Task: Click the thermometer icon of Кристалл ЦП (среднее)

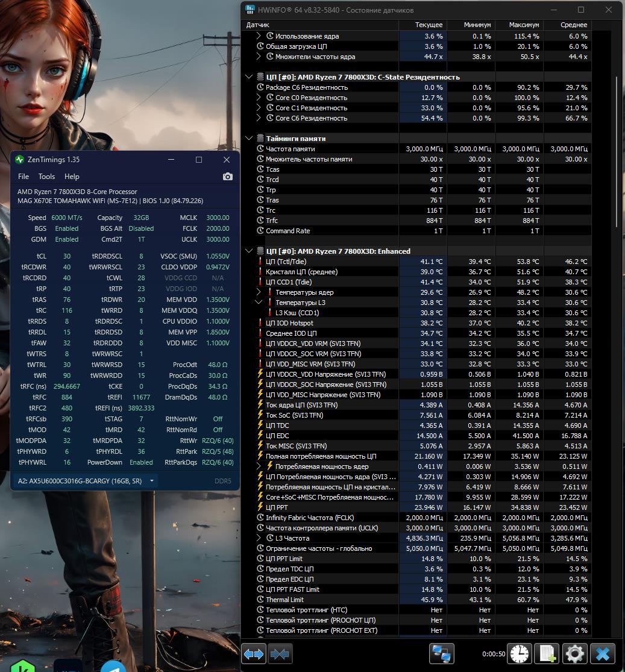Action: coord(260,272)
